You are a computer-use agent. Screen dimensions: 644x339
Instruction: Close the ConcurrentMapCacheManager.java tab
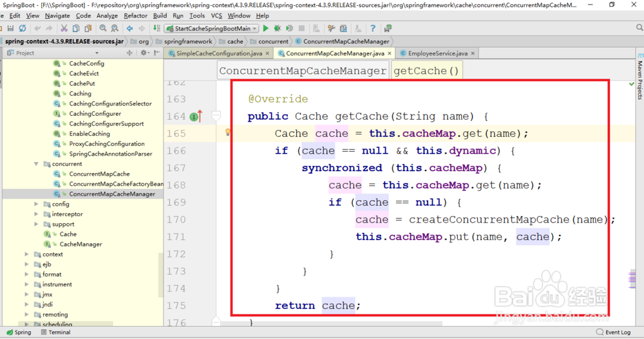tap(390, 53)
